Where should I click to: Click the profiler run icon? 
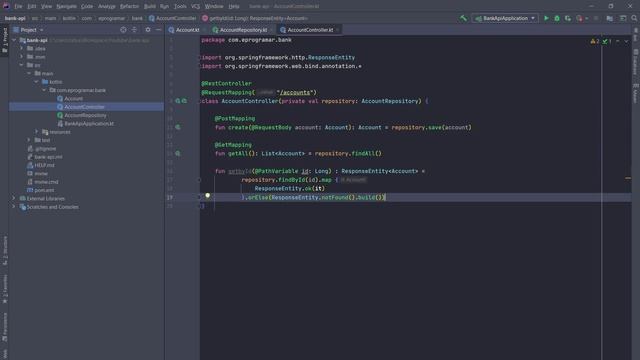click(579, 18)
